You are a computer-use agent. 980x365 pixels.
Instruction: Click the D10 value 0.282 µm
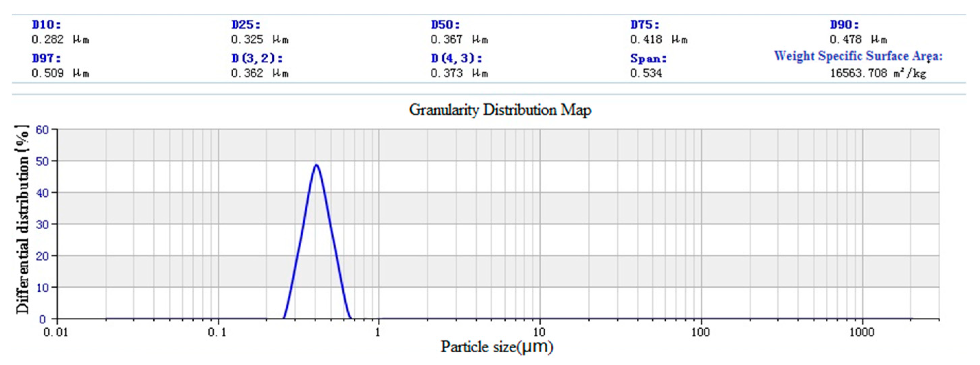pyautogui.click(x=60, y=40)
